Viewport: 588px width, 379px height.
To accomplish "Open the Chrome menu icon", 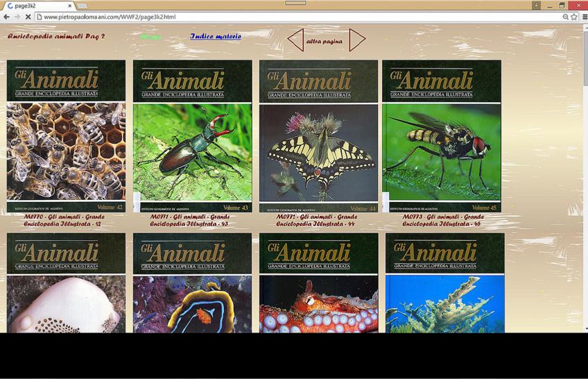I will click(x=585, y=17).
